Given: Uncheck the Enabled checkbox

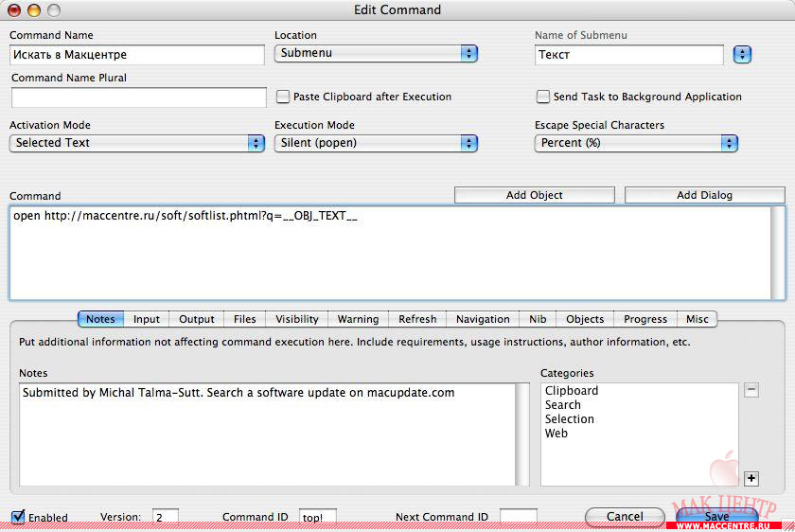Looking at the screenshot, I should 18,517.
